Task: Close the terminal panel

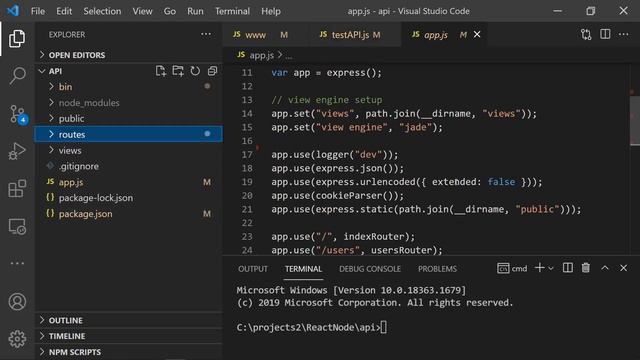Action: coord(623,268)
